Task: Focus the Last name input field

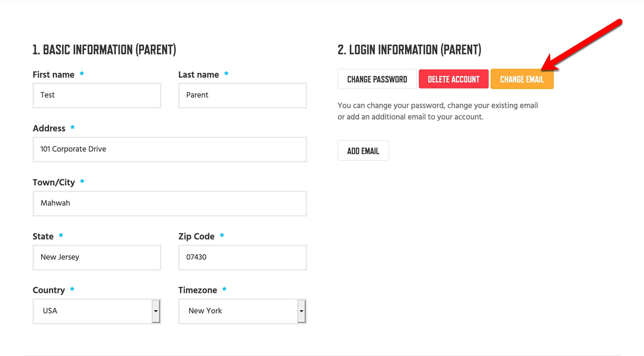Action: coord(242,95)
